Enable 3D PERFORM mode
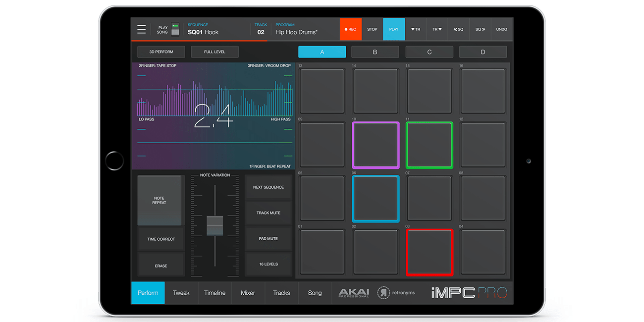The width and height of the screenshot is (644, 322). tap(161, 52)
